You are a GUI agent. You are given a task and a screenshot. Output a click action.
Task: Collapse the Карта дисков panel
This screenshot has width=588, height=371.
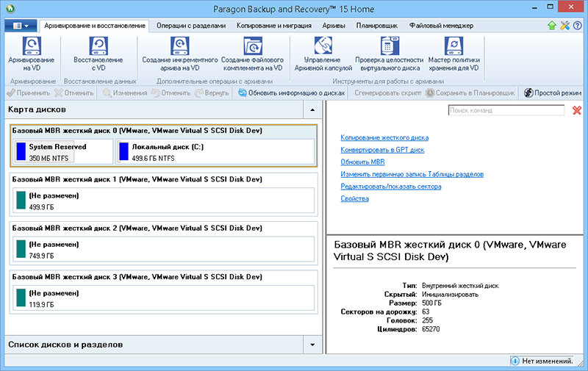pyautogui.click(x=312, y=109)
